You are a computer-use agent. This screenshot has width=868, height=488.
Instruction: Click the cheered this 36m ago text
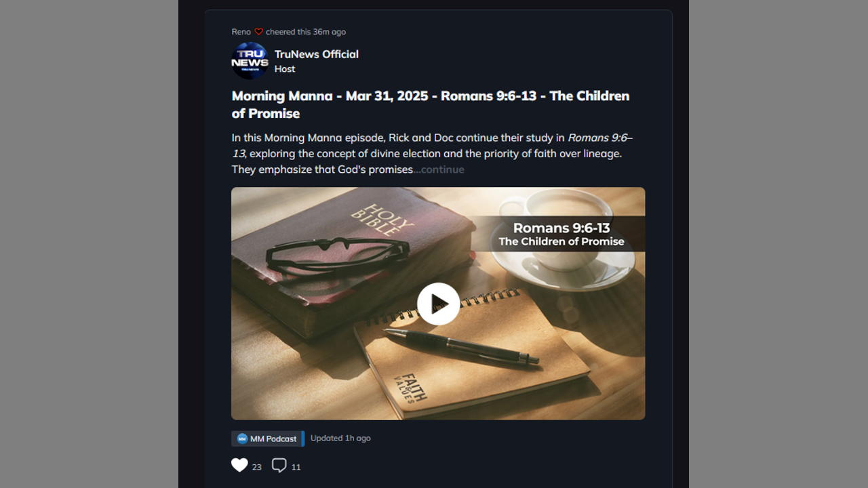coord(306,32)
